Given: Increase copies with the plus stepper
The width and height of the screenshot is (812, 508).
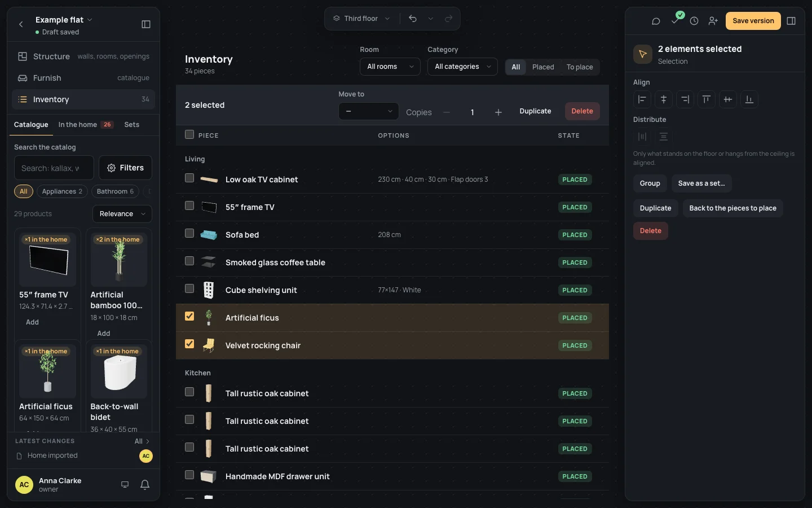Looking at the screenshot, I should 498,112.
